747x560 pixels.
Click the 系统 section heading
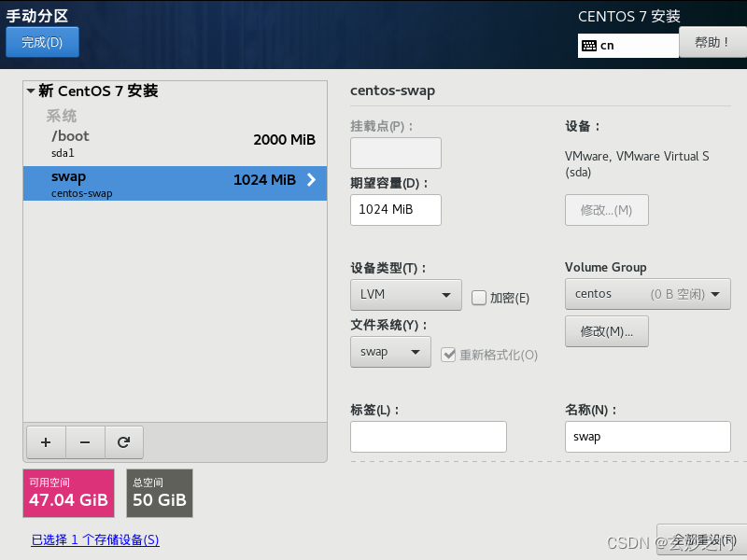(x=62, y=116)
